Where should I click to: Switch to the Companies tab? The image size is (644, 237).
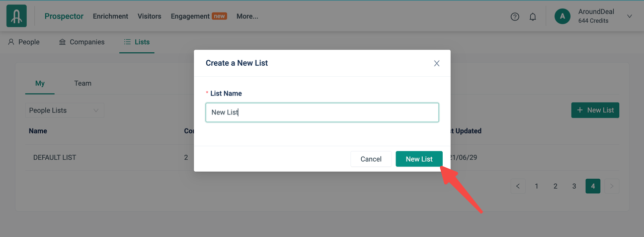coord(82,42)
